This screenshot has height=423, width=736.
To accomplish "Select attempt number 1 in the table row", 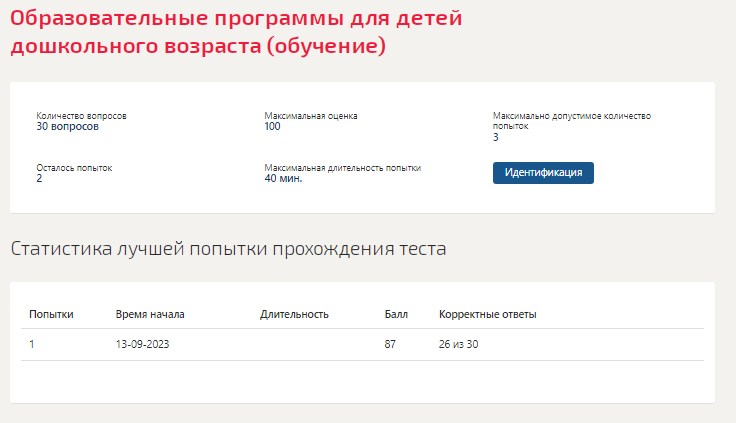I will click(31, 344).
